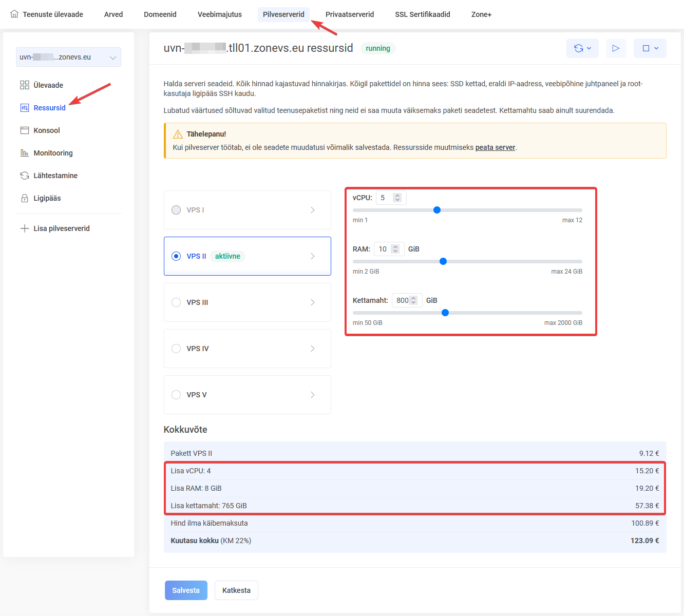Open the server selector dropdown
Image resolution: width=684 pixels, height=616 pixels.
click(68, 57)
